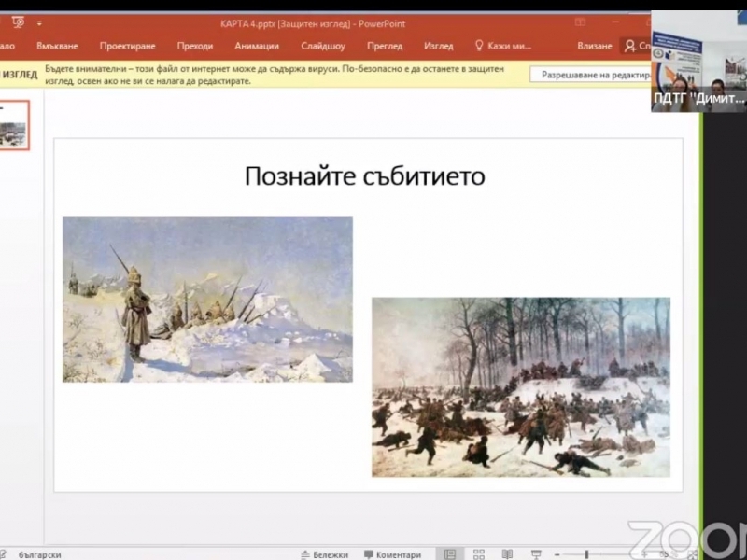Open Reading View icon in status bar
Viewport: 747px width, 560px height.
[505, 554]
